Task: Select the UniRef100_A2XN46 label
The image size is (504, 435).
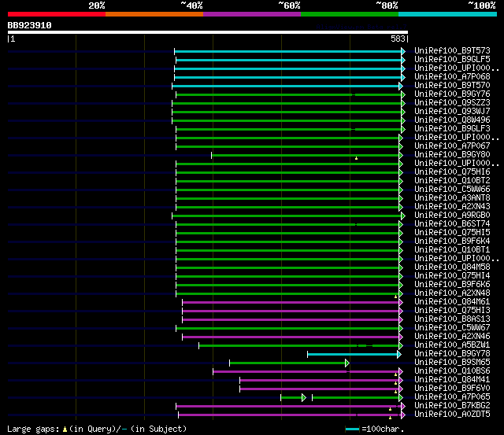Action: [x=452, y=337]
